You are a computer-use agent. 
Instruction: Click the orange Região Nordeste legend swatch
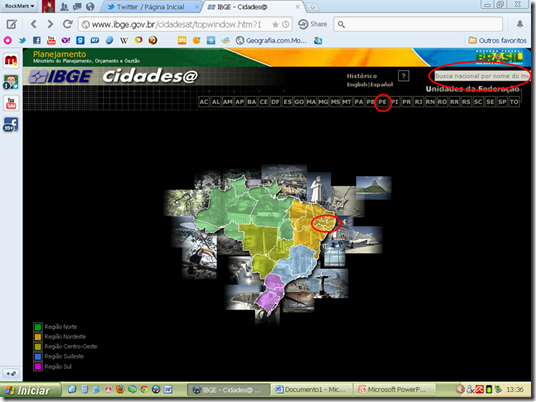point(38,337)
